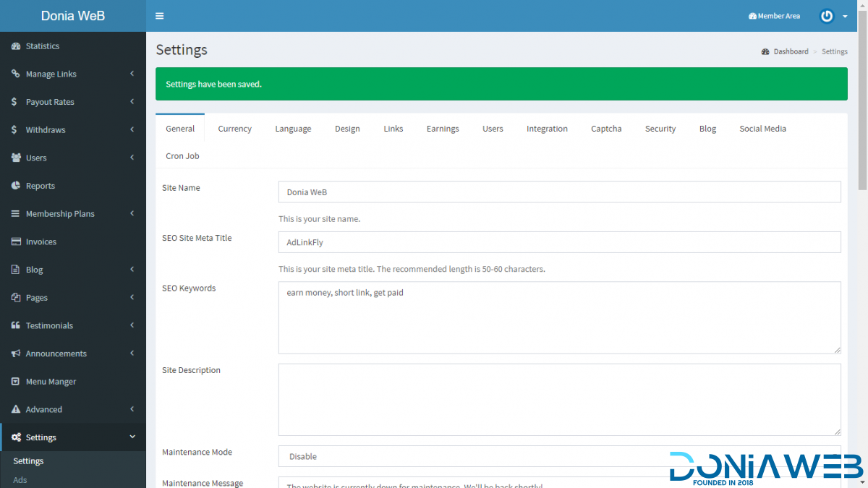Viewport: 868px width, 488px height.
Task: Click the Donia WeB logo title
Action: click(73, 16)
